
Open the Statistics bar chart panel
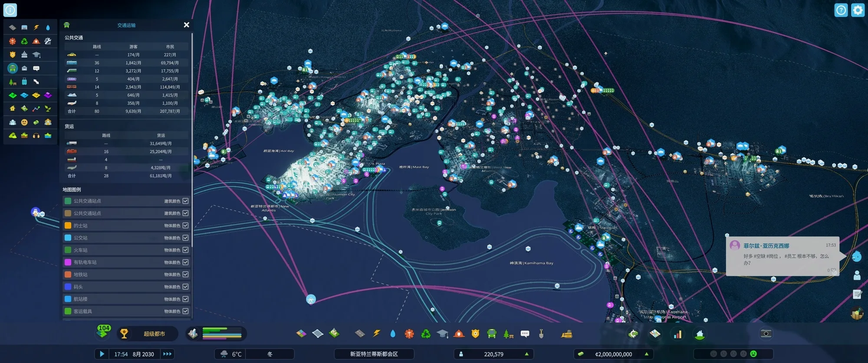click(x=677, y=334)
